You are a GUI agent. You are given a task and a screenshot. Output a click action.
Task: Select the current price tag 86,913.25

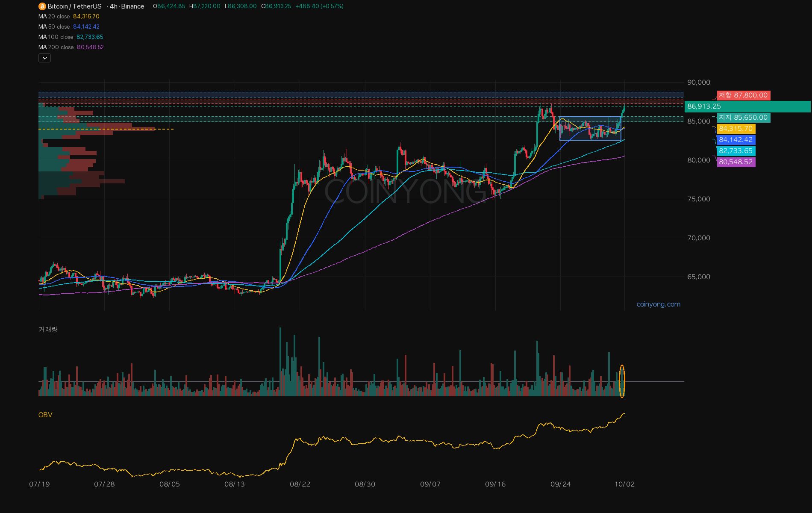[747, 106]
